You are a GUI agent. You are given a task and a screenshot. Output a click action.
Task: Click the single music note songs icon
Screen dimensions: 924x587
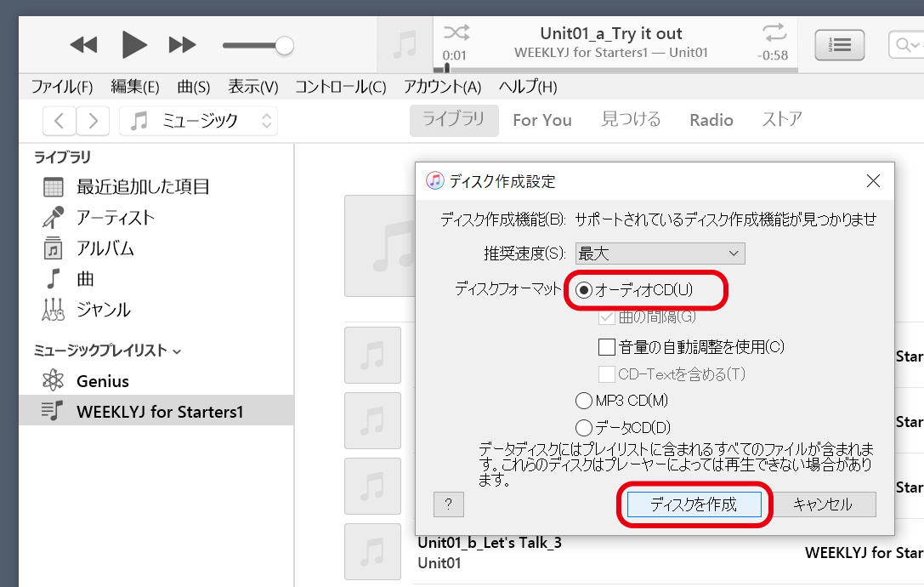click(53, 278)
